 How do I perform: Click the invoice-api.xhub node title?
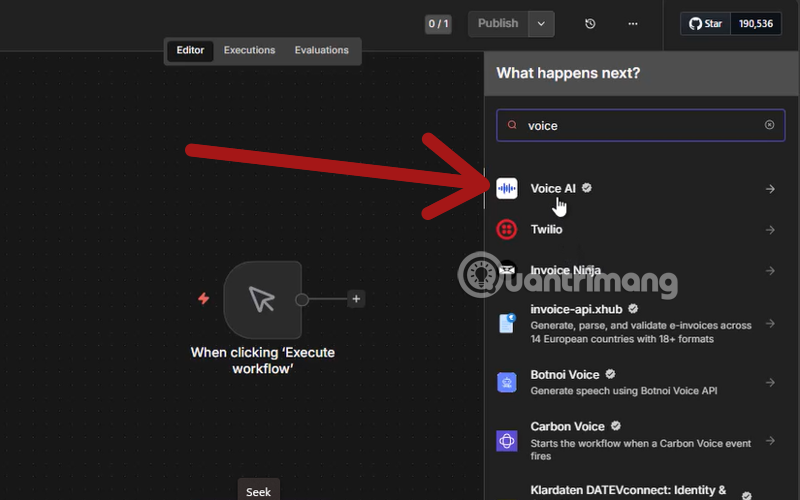[577, 309]
